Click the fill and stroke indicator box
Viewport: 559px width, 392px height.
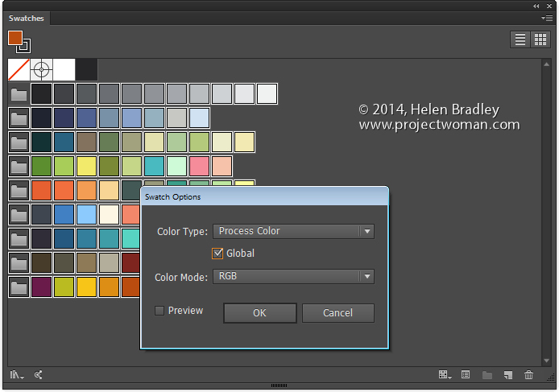coord(19,41)
